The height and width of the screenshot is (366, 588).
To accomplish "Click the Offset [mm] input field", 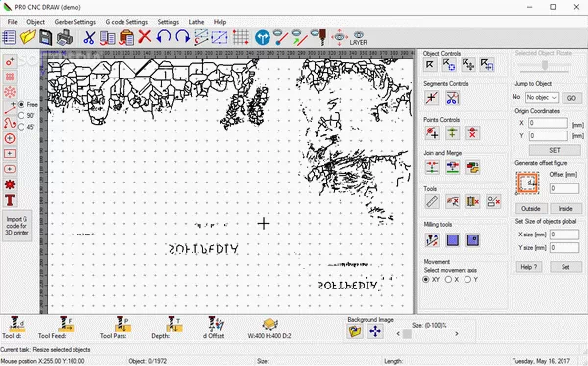I will pyautogui.click(x=564, y=188).
